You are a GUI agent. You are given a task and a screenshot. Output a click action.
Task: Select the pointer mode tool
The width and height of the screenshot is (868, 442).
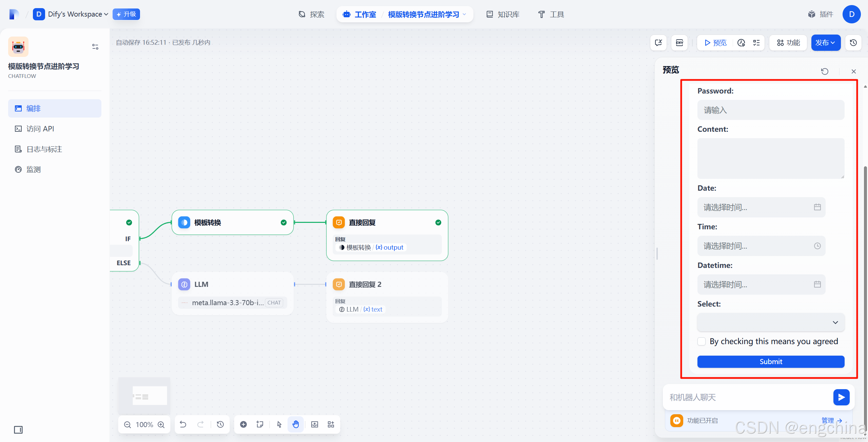[279, 424]
